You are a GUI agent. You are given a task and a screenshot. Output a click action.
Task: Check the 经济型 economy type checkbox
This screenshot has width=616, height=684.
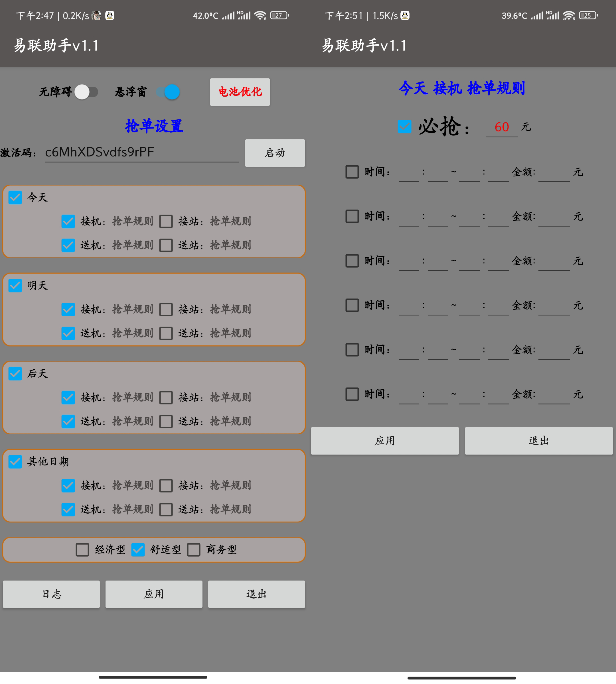point(82,550)
